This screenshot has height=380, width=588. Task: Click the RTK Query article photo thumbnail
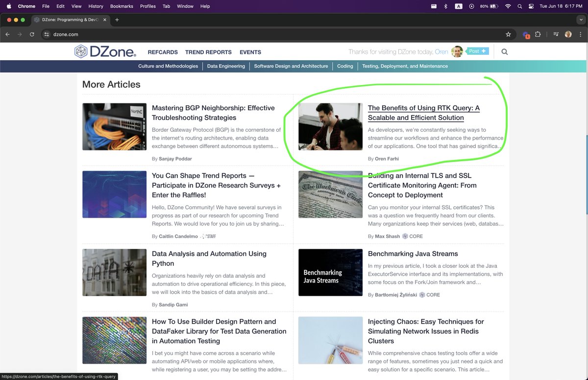click(x=330, y=126)
